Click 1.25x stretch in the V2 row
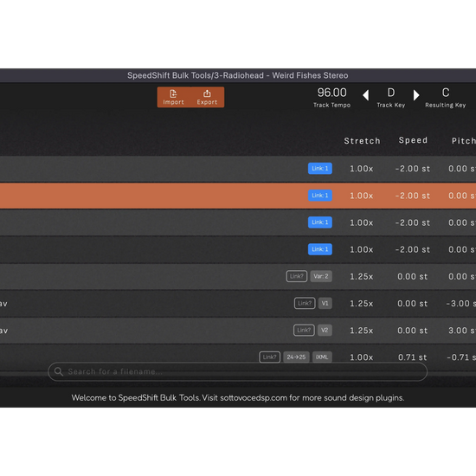The width and height of the screenshot is (476, 476). pyautogui.click(x=361, y=331)
